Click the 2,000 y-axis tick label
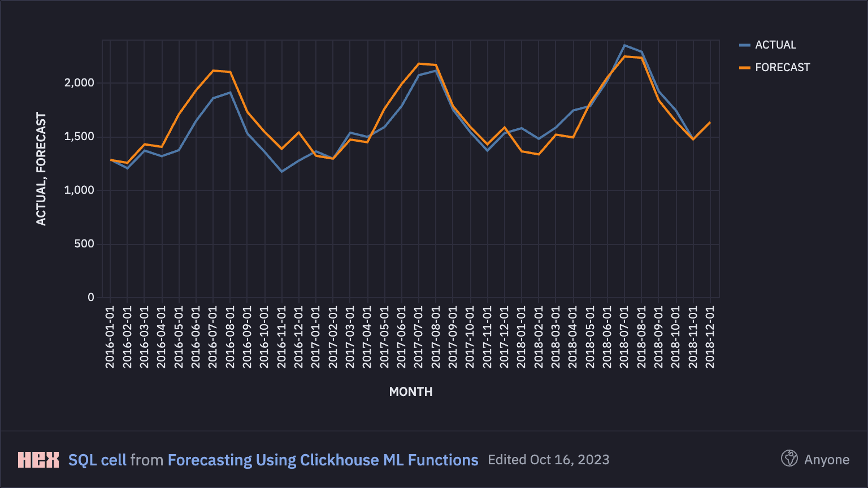Viewport: 868px width, 488px height. 79,83
